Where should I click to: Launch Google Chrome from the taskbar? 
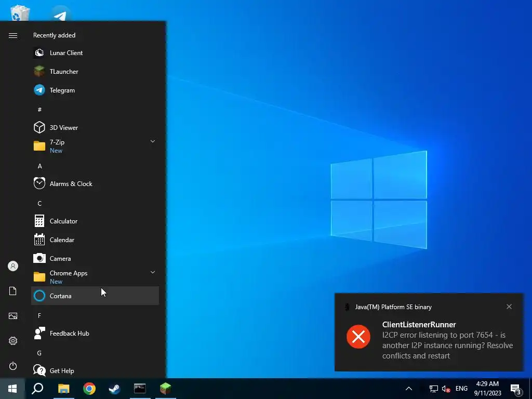point(89,389)
